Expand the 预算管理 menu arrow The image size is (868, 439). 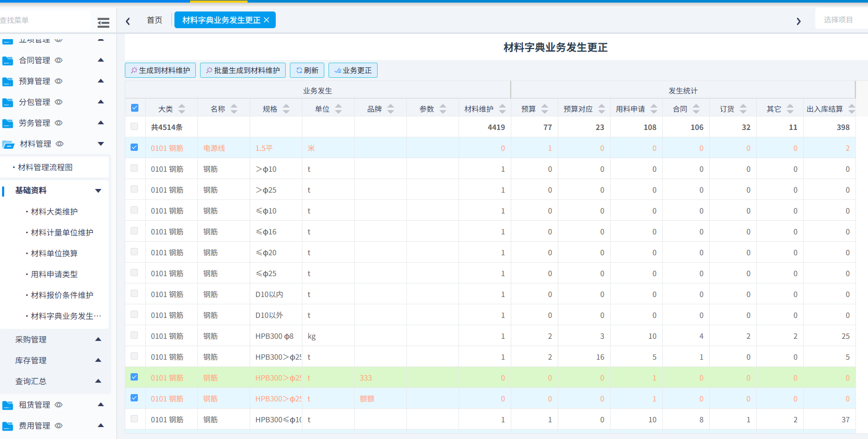pos(101,81)
